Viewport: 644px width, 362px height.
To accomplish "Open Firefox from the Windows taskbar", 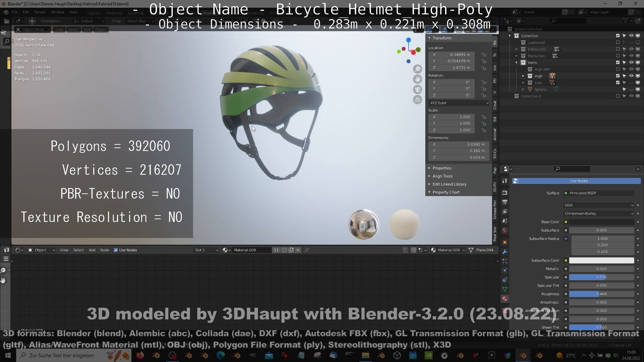I will click(140, 355).
